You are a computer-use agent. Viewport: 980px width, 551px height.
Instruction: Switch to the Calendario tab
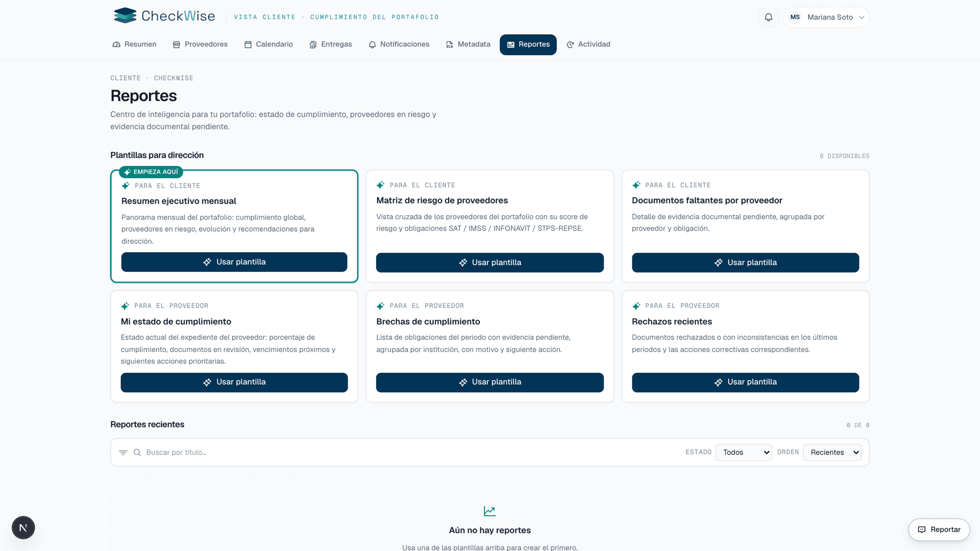[x=268, y=44]
